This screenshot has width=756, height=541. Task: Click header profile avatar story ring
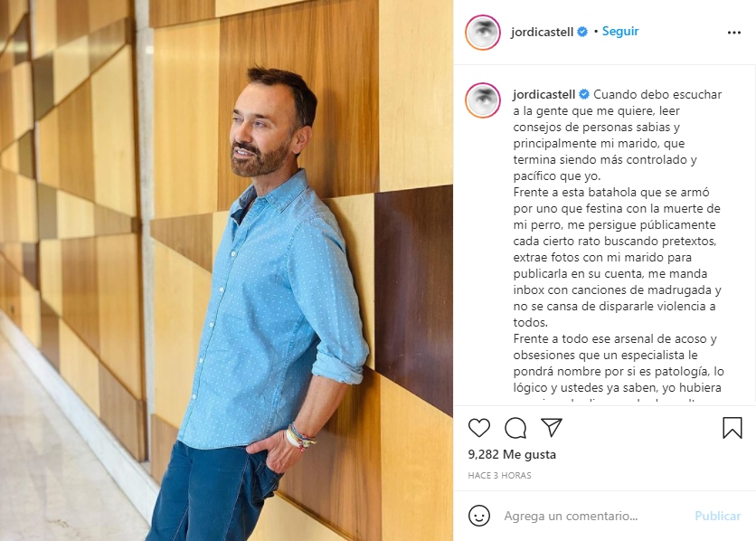coord(483,33)
